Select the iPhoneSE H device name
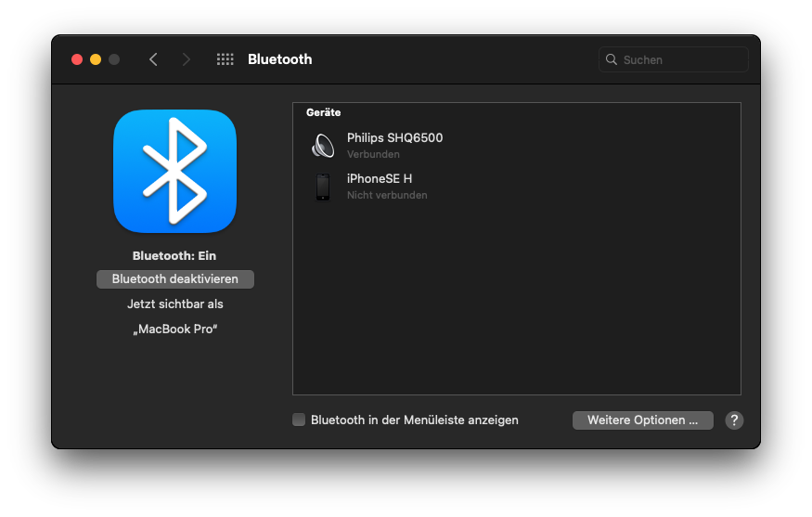 pos(380,179)
